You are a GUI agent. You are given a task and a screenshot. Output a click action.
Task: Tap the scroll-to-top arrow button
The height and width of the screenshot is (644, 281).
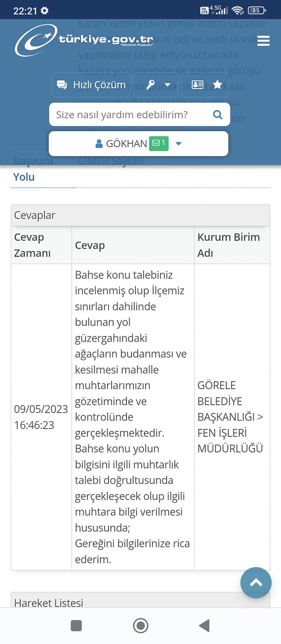coord(256,583)
